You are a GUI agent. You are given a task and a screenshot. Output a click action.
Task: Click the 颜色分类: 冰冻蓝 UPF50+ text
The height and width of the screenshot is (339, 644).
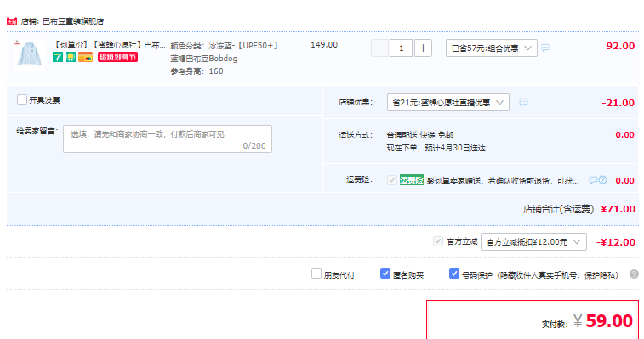tap(225, 46)
